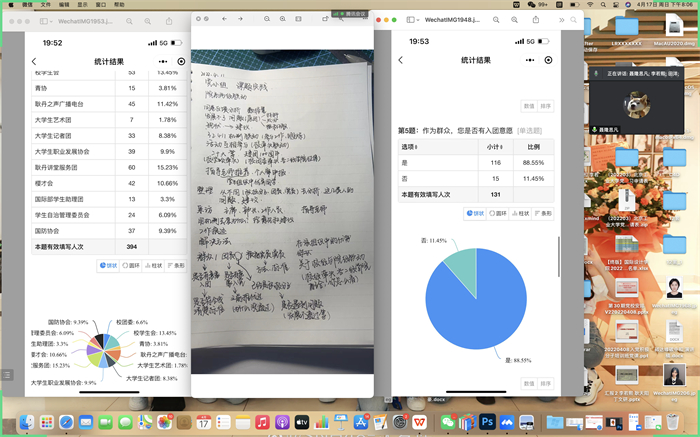Open the Apple menu
The width and height of the screenshot is (700, 437).
tap(11, 4)
